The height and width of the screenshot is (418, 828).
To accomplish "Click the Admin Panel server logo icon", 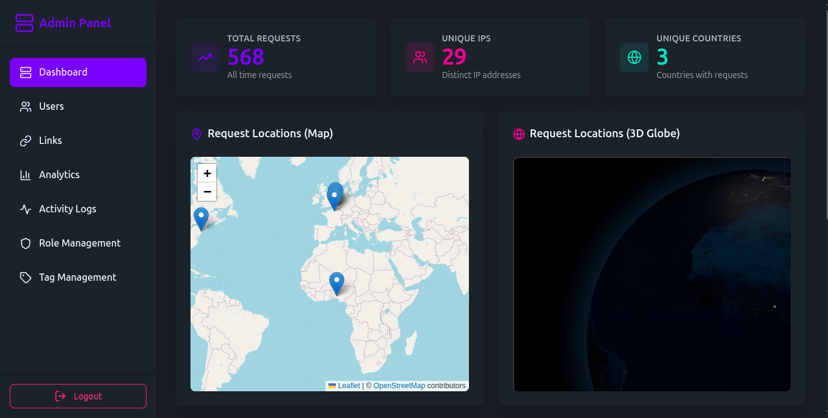I will pos(24,23).
